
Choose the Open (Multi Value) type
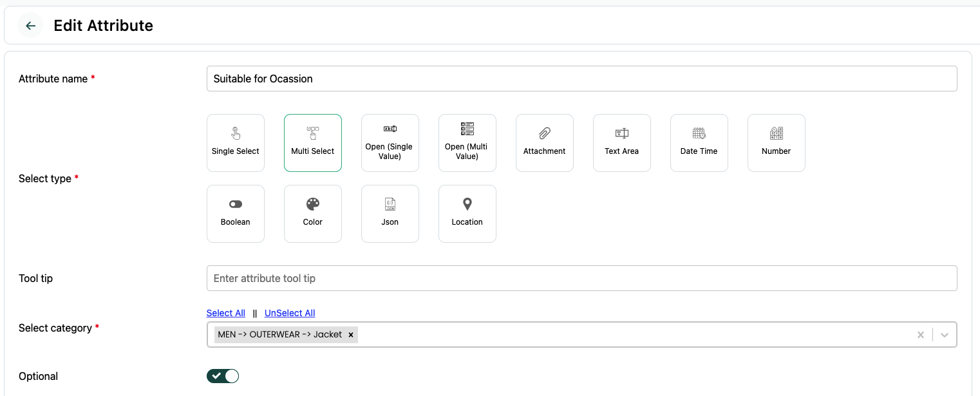tap(467, 142)
